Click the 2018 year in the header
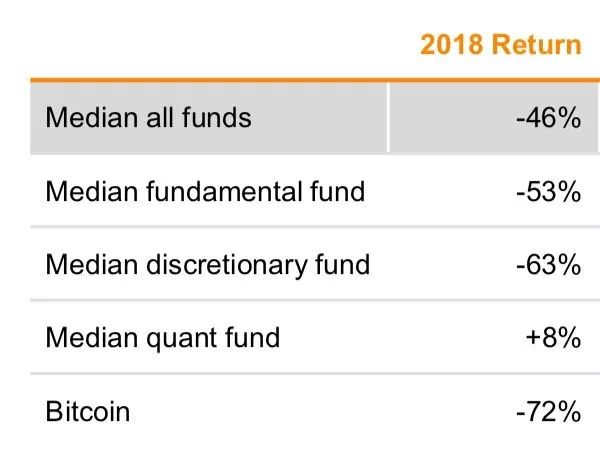This screenshot has height=470, width=600. point(452,45)
